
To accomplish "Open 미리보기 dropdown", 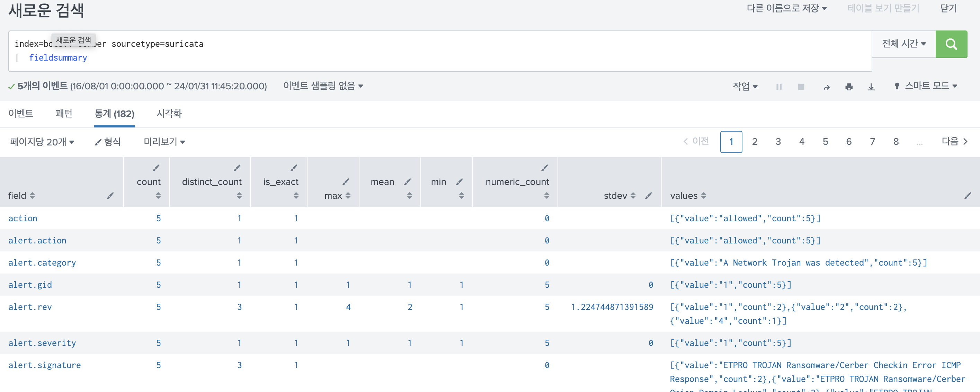I will (164, 142).
